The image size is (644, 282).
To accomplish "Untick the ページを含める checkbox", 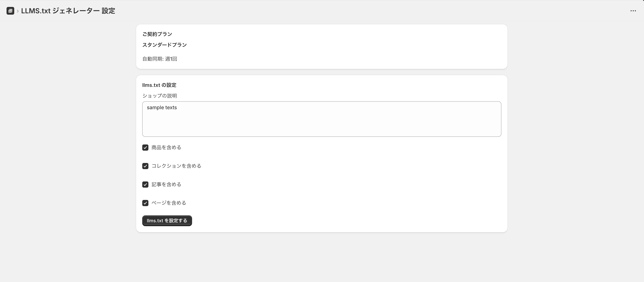I will pos(145,203).
